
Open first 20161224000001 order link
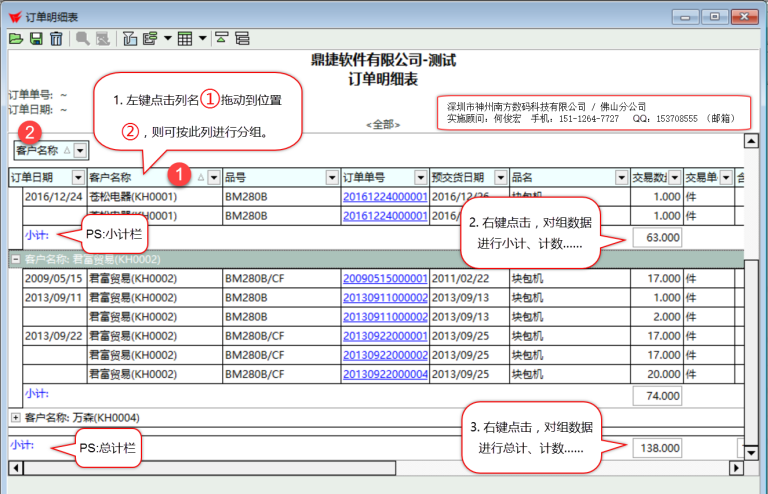tap(385, 197)
